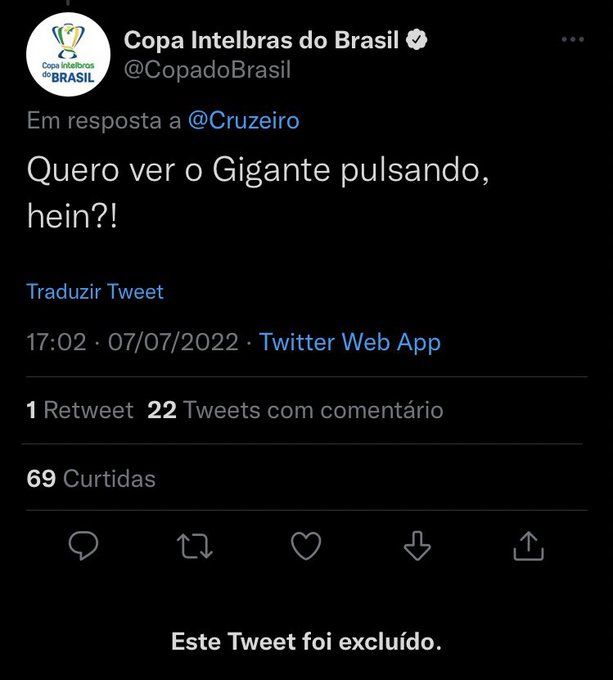This screenshot has height=680, width=613.
Task: Click the 17:02 timestamp
Action: (56, 342)
